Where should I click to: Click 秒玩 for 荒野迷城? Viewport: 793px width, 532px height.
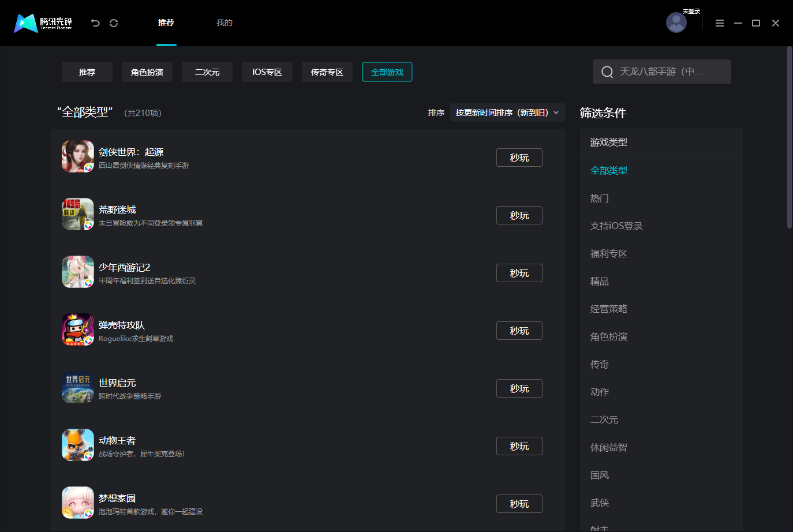[519, 215]
